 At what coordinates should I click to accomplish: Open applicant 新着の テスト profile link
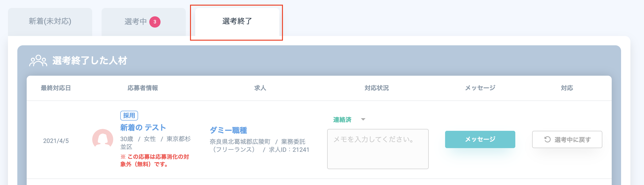point(143,128)
